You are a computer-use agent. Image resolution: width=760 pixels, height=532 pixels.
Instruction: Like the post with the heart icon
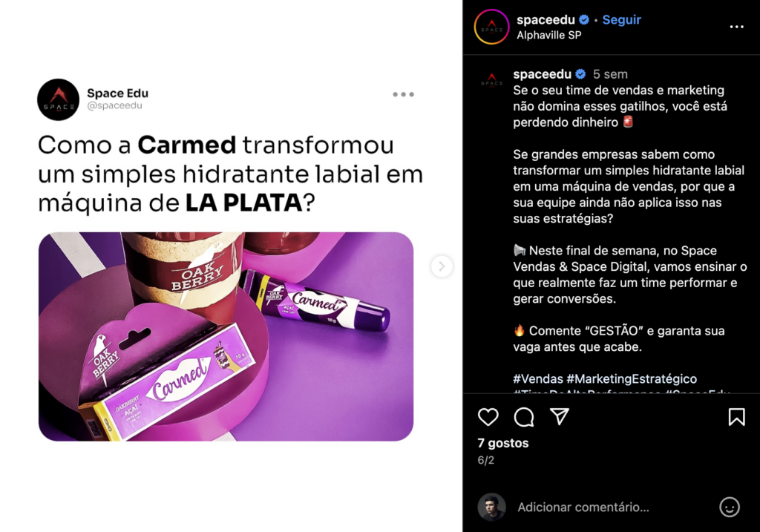click(488, 417)
